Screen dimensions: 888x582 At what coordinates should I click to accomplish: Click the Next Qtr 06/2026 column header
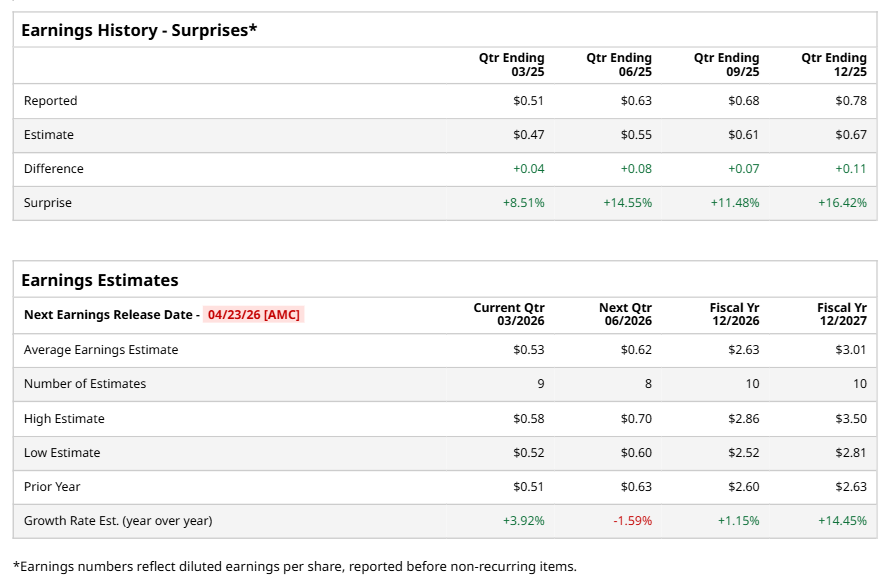pos(625,314)
